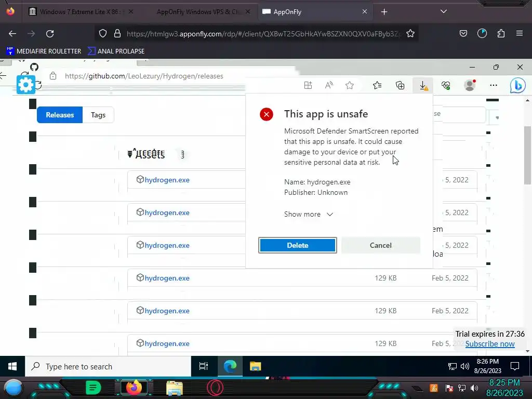Open Bing Copilot sidebar icon
Screen dimensions: 532x399
click(518, 86)
